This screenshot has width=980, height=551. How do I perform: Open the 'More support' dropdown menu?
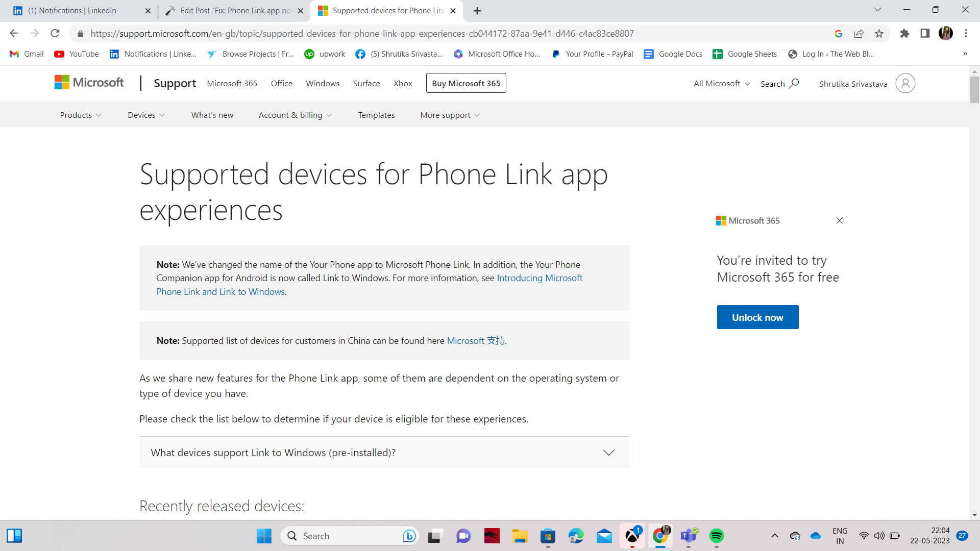450,115
